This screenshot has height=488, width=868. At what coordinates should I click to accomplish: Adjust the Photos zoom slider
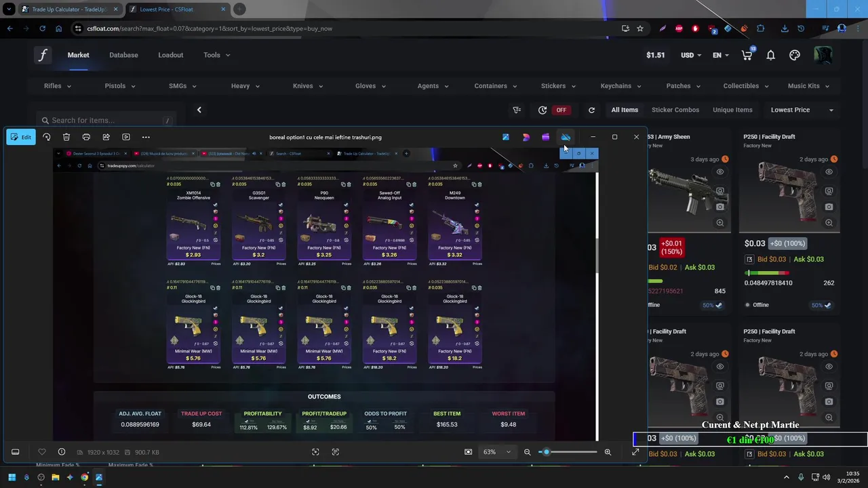(x=570, y=452)
